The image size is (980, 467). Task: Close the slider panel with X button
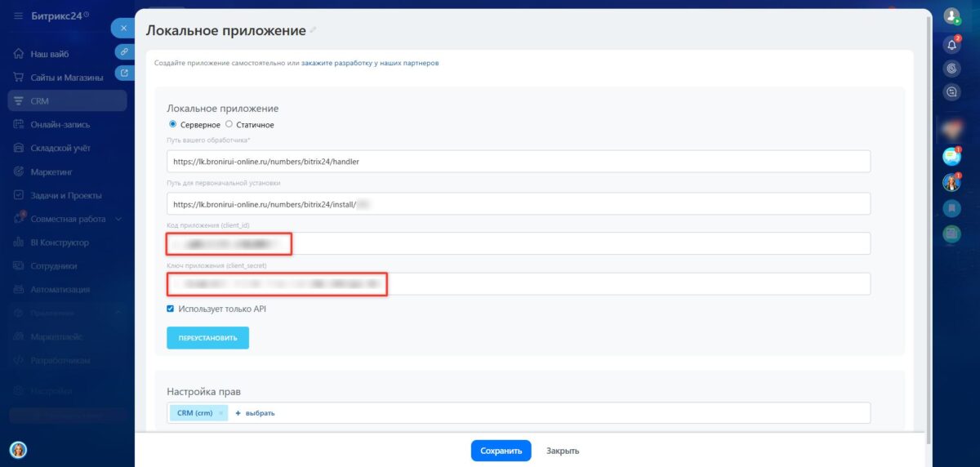(x=123, y=28)
